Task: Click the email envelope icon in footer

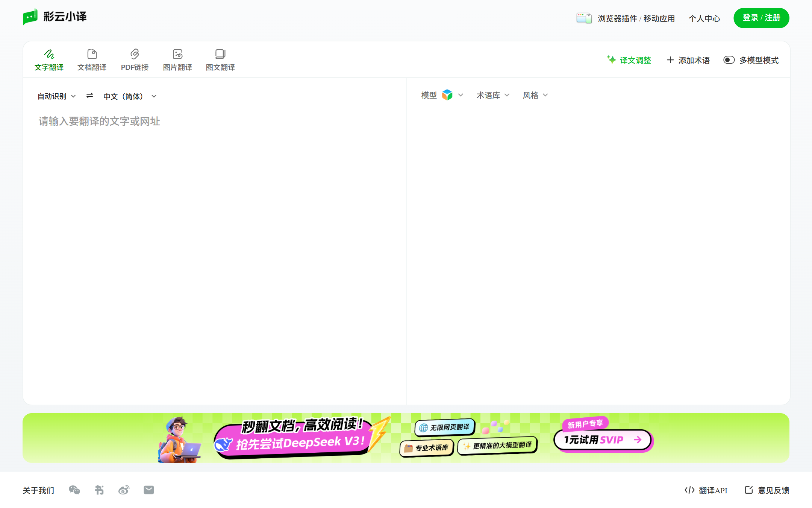Action: (149, 490)
